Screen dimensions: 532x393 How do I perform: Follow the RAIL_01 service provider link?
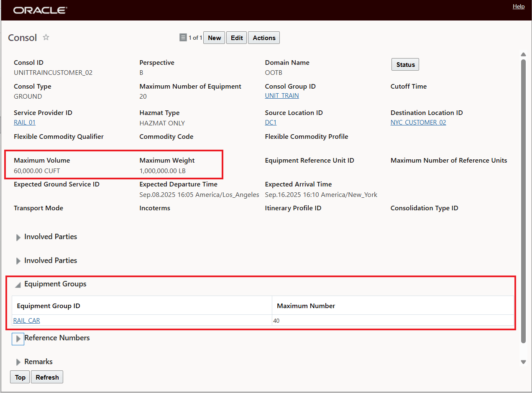pyautogui.click(x=25, y=122)
